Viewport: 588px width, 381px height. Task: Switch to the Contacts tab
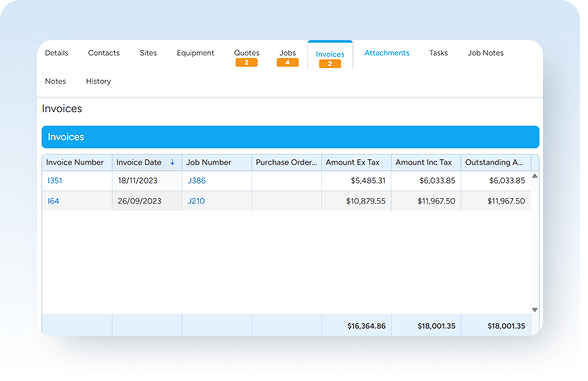pyautogui.click(x=104, y=53)
